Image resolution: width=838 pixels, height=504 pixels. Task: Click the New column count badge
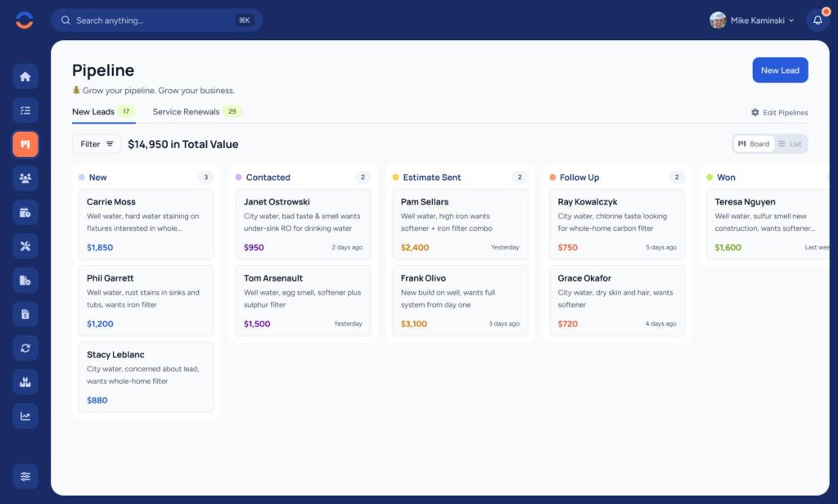coord(205,178)
